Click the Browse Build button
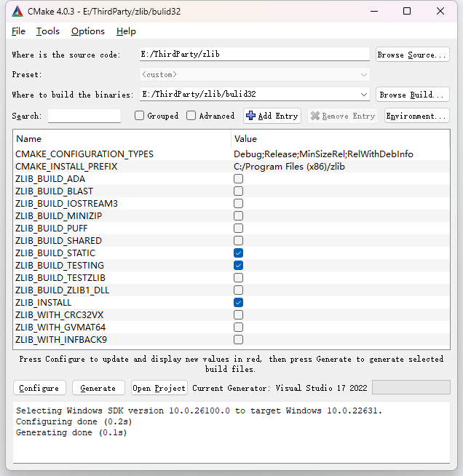The image size is (463, 476). pos(412,95)
